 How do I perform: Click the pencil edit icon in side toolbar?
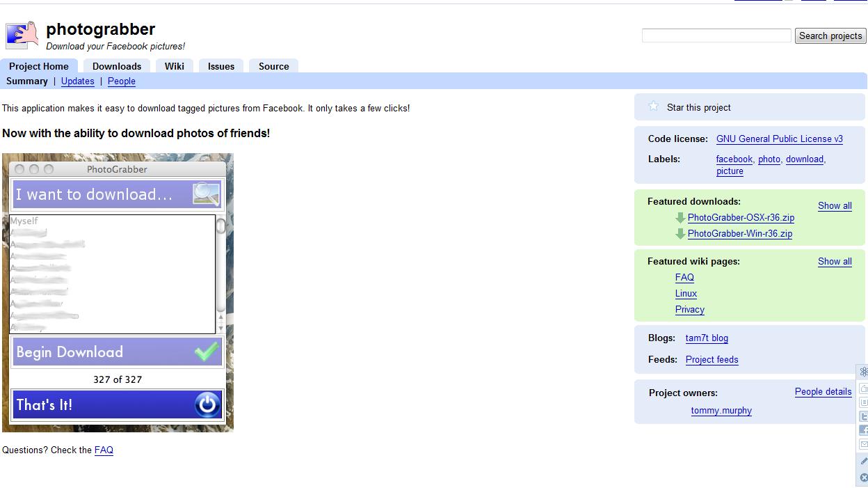[864, 461]
